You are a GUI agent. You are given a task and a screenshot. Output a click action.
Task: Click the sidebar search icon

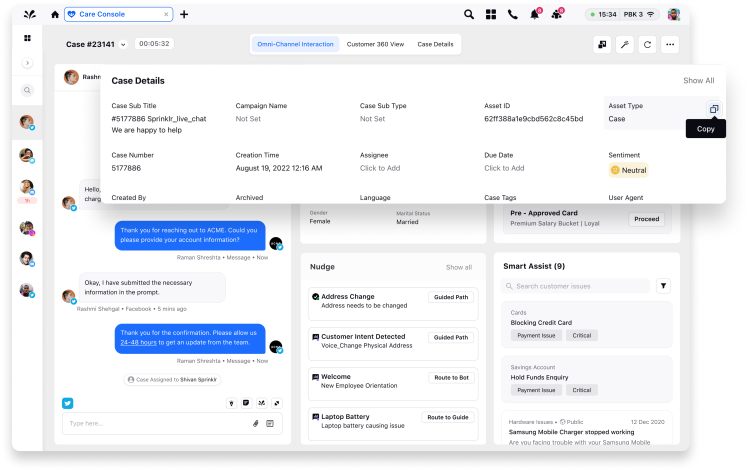click(27, 90)
